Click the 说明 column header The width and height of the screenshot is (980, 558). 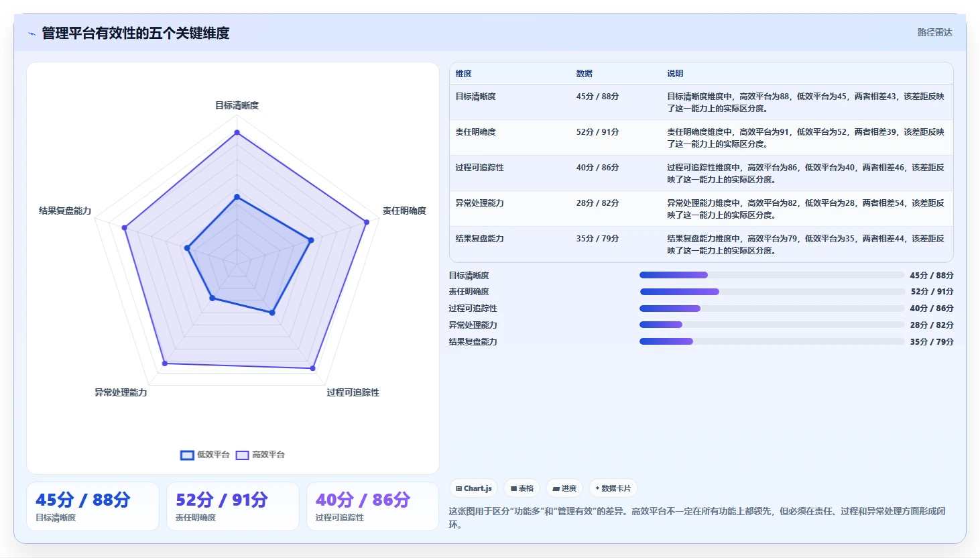pyautogui.click(x=675, y=74)
